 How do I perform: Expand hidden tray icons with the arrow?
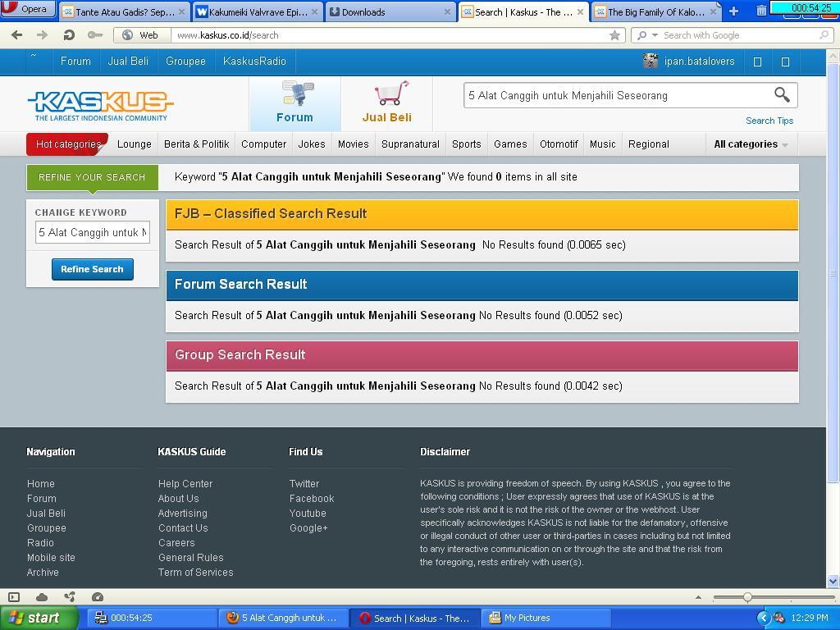763,618
